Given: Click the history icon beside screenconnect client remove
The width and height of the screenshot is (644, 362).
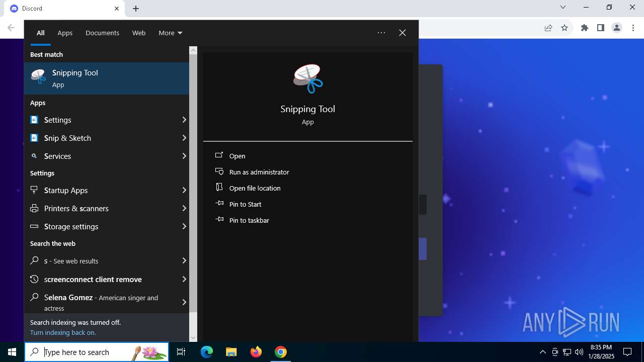Looking at the screenshot, I should 34,279.
